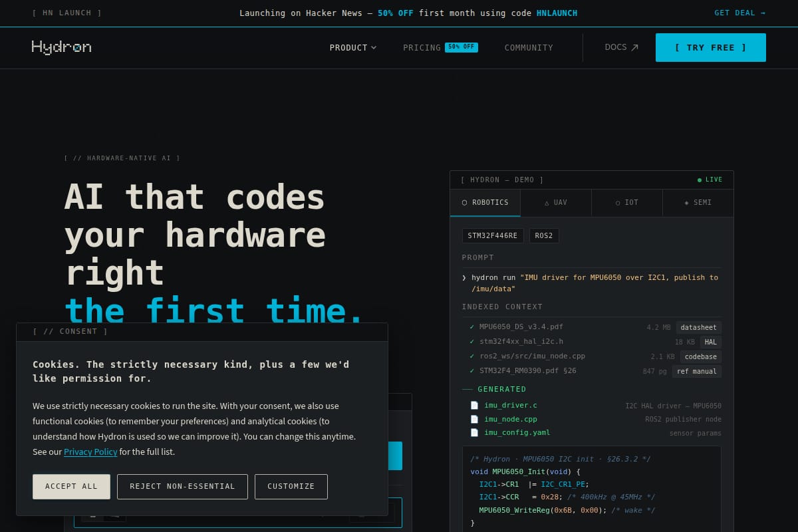Screen dimensions: 798x532
Task: Open the imu_node.cpp file icon
Action: click(474, 419)
